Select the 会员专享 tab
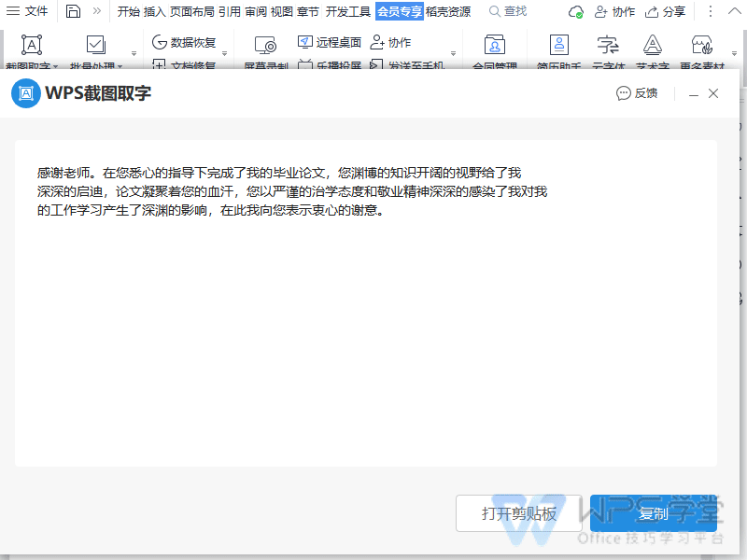Image resolution: width=747 pixels, height=560 pixels. tap(400, 11)
